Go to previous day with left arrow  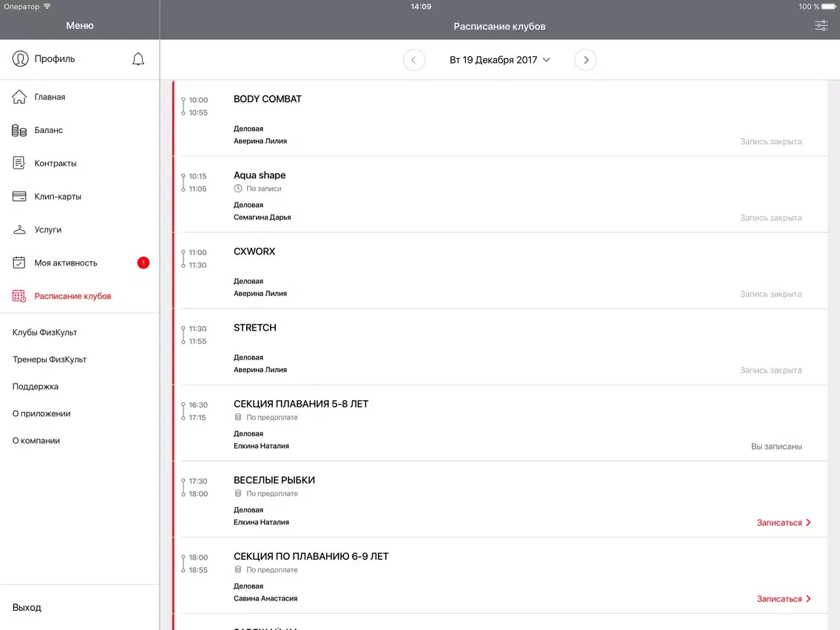[413, 60]
